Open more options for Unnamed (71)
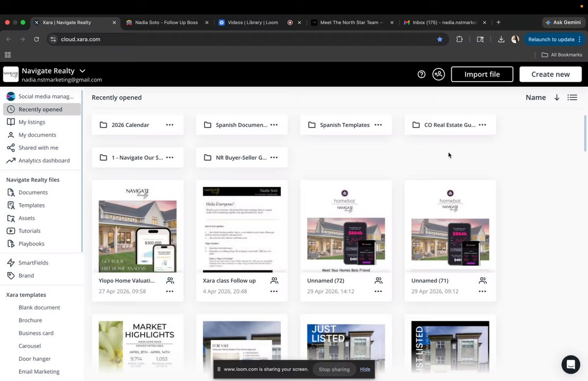The width and height of the screenshot is (588, 381). click(483, 291)
